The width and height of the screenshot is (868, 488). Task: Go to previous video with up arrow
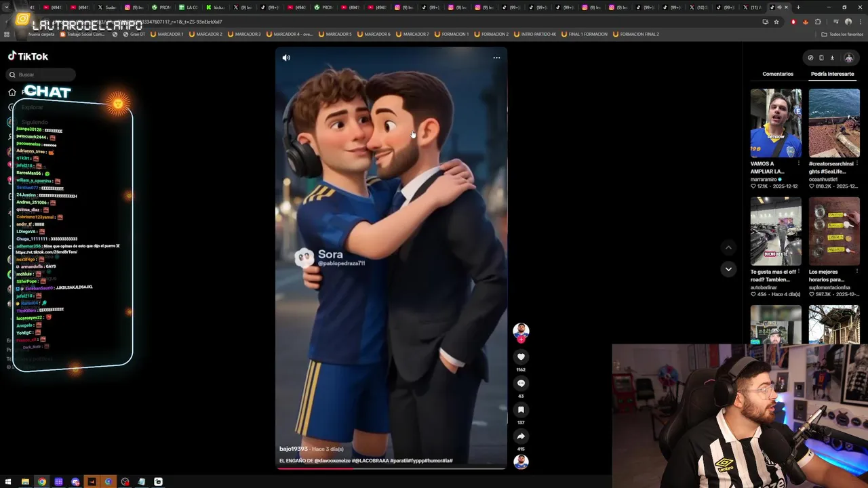(x=728, y=248)
